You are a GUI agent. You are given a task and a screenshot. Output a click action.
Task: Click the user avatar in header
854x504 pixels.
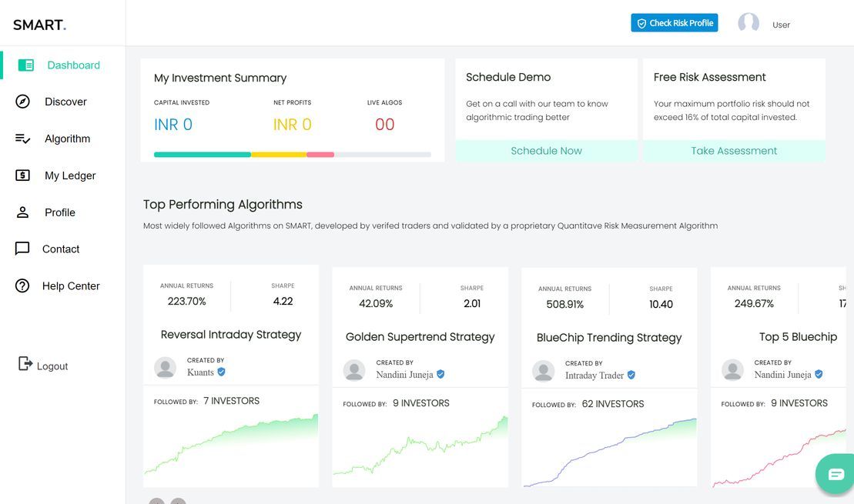[x=749, y=23]
